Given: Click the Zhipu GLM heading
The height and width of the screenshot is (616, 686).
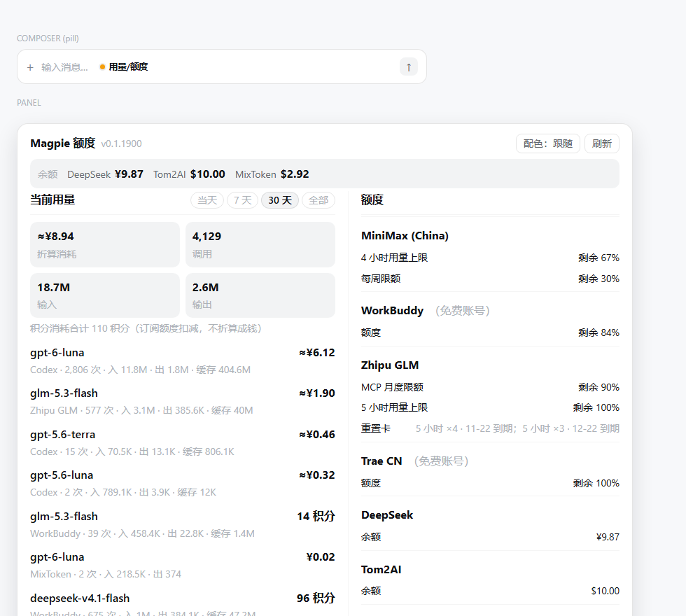Looking at the screenshot, I should coord(390,365).
